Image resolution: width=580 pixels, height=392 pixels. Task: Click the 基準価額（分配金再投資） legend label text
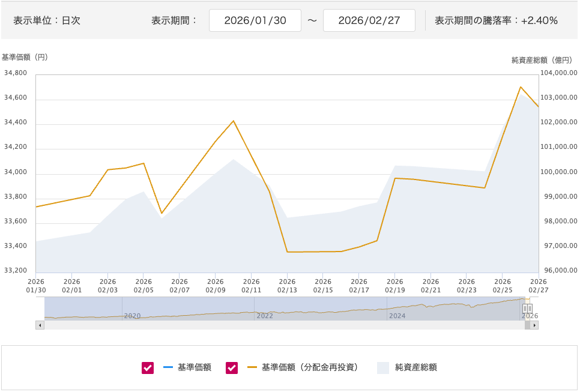310,367
